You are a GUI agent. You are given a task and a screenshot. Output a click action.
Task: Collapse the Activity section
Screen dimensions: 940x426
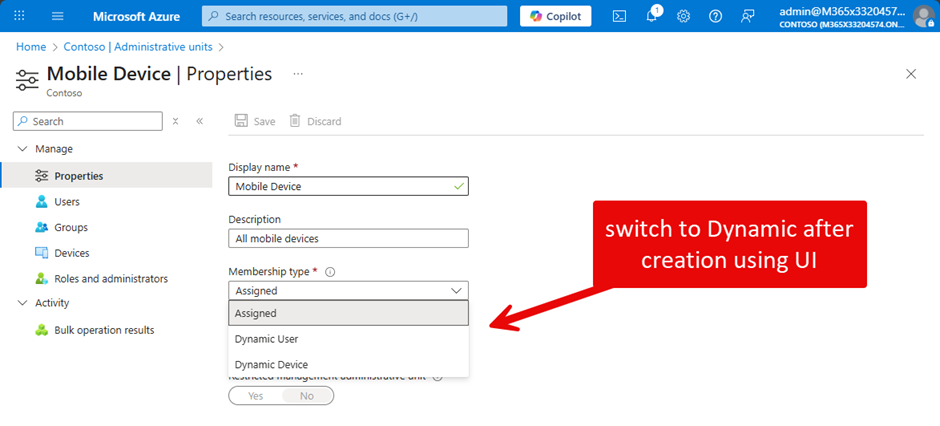[x=23, y=303]
